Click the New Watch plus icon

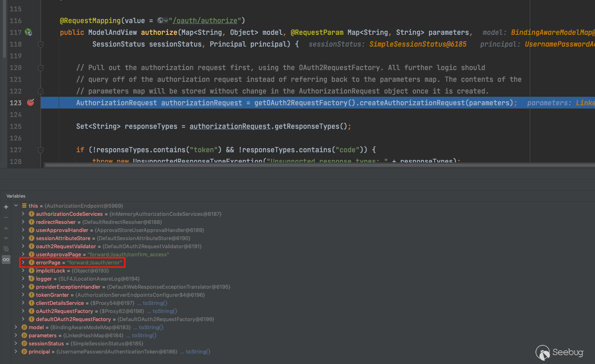[6, 207]
